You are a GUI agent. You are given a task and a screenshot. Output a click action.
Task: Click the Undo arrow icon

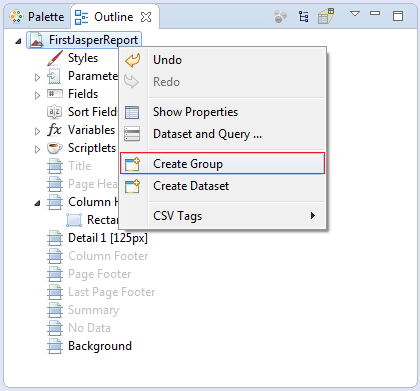coord(133,61)
